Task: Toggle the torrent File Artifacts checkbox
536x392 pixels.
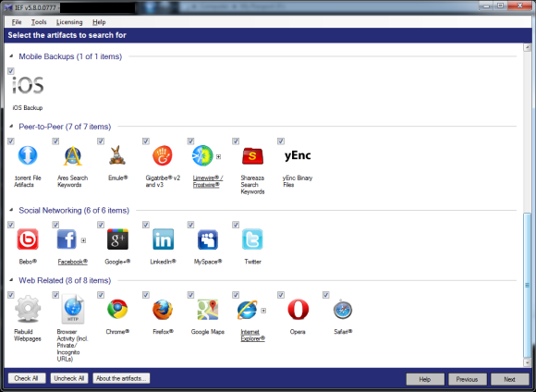Action: (x=11, y=141)
